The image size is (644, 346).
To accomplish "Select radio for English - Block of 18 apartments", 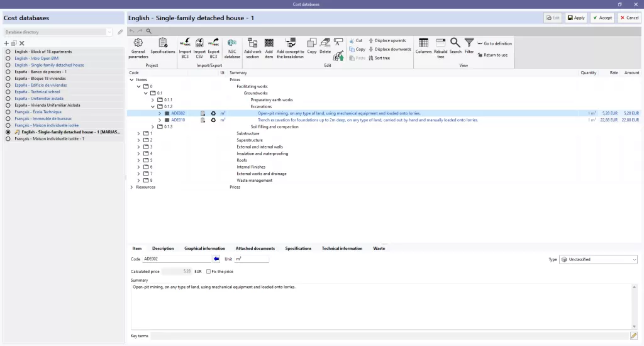I will pos(8,52).
